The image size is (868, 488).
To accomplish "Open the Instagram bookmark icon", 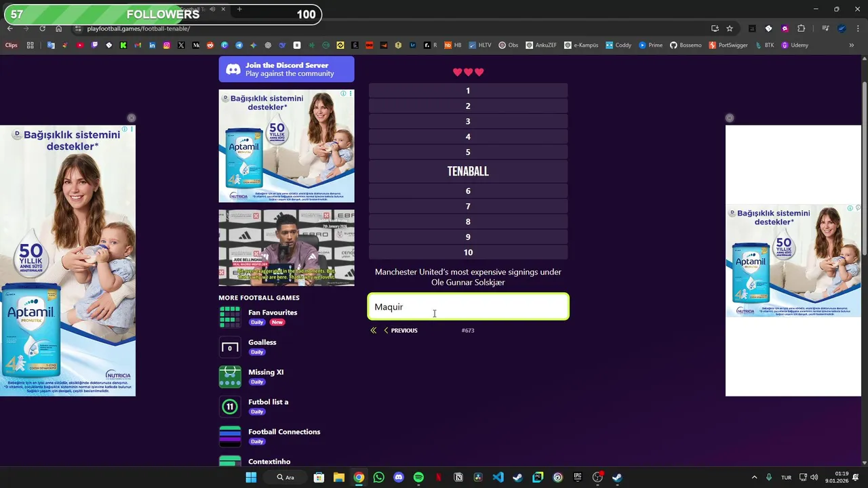I will tap(167, 45).
